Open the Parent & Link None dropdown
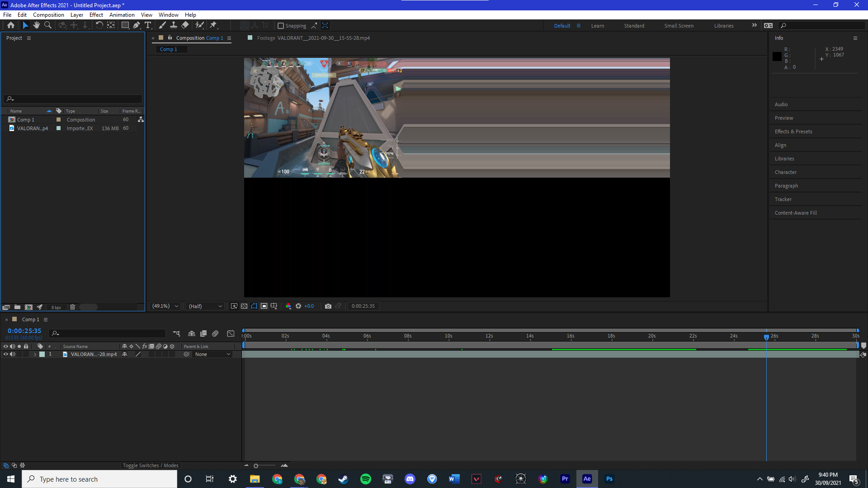This screenshot has width=868, height=488. (212, 354)
